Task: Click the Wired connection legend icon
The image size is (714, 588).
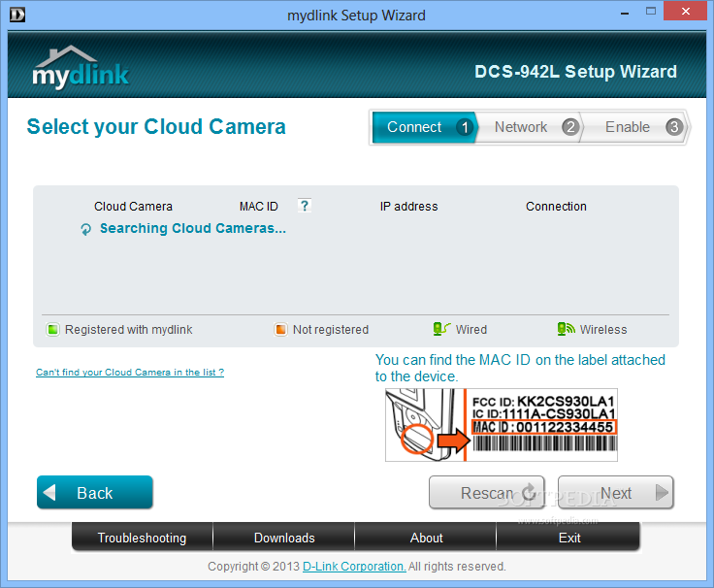Action: (441, 329)
